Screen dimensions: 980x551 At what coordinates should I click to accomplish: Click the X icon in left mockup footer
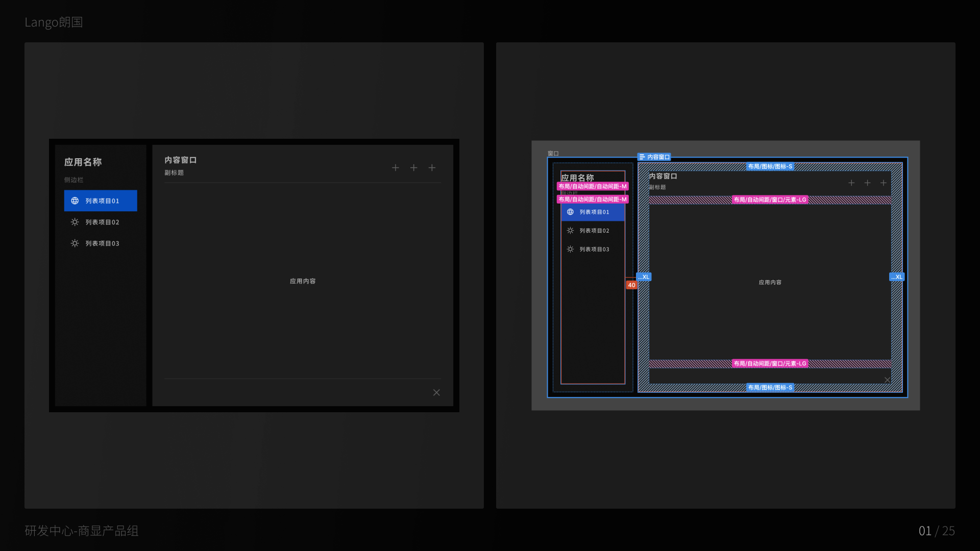436,392
